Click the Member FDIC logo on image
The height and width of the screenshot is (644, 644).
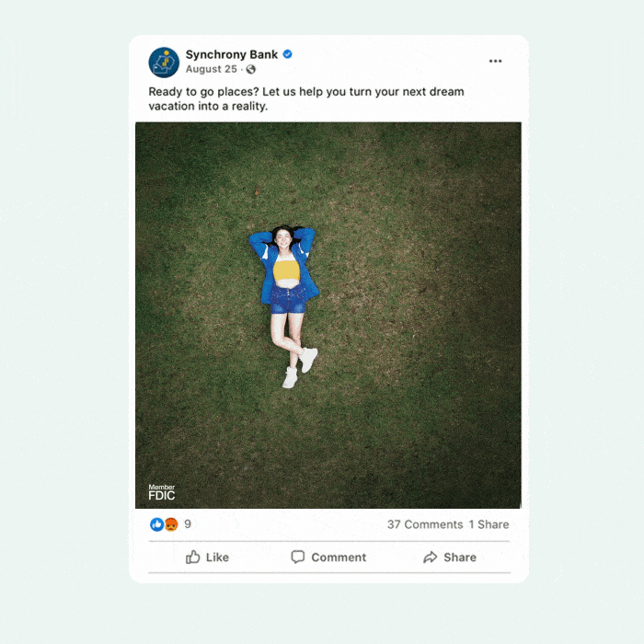point(161,492)
